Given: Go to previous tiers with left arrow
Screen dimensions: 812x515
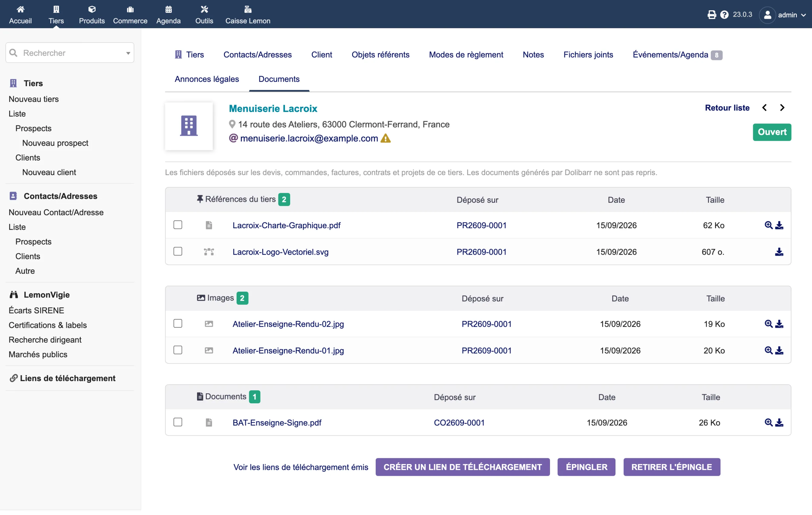Looking at the screenshot, I should click(764, 108).
